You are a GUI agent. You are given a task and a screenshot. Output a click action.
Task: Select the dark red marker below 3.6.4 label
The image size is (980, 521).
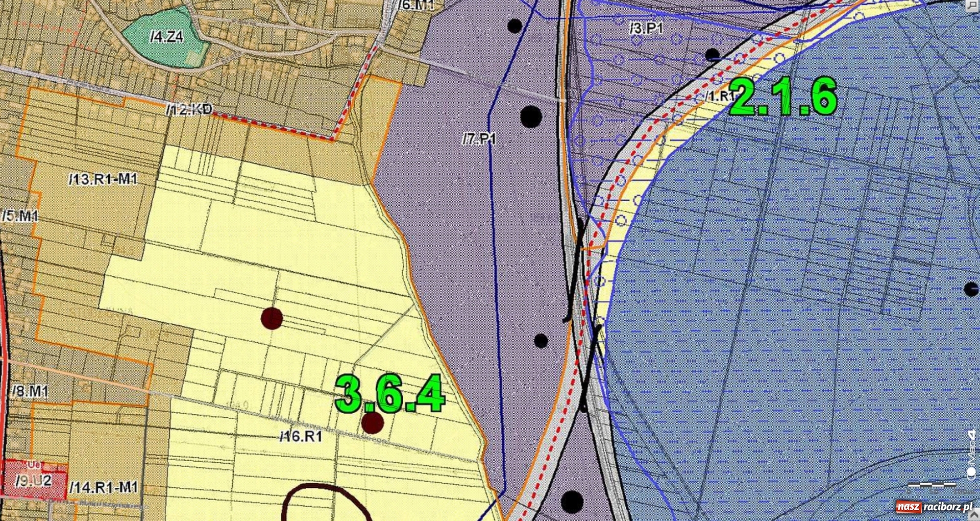click(x=372, y=423)
